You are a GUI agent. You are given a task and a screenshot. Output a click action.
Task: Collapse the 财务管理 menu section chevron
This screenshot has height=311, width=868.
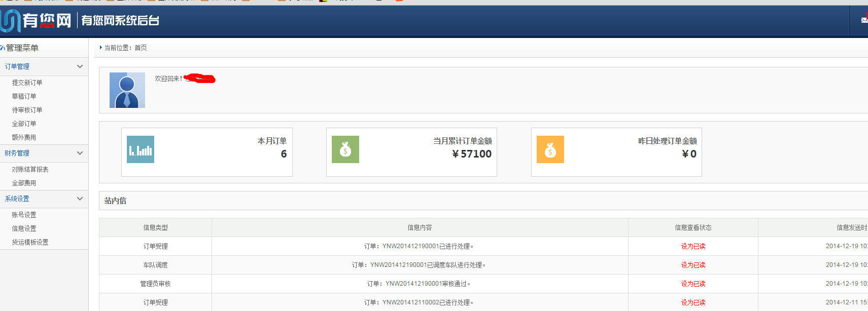[80, 153]
